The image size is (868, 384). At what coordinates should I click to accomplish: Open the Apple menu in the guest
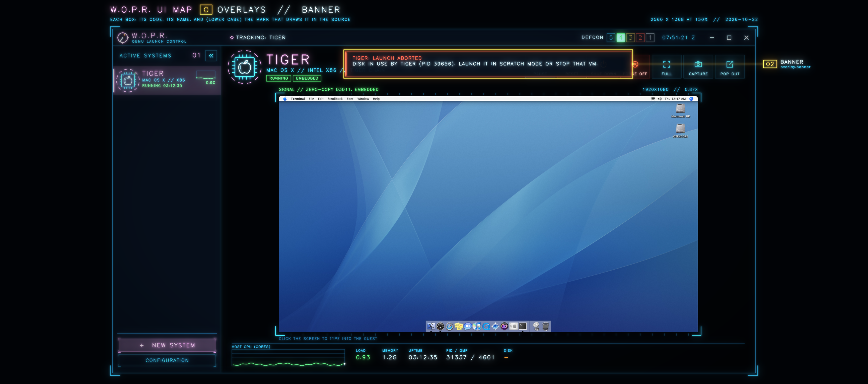click(285, 99)
